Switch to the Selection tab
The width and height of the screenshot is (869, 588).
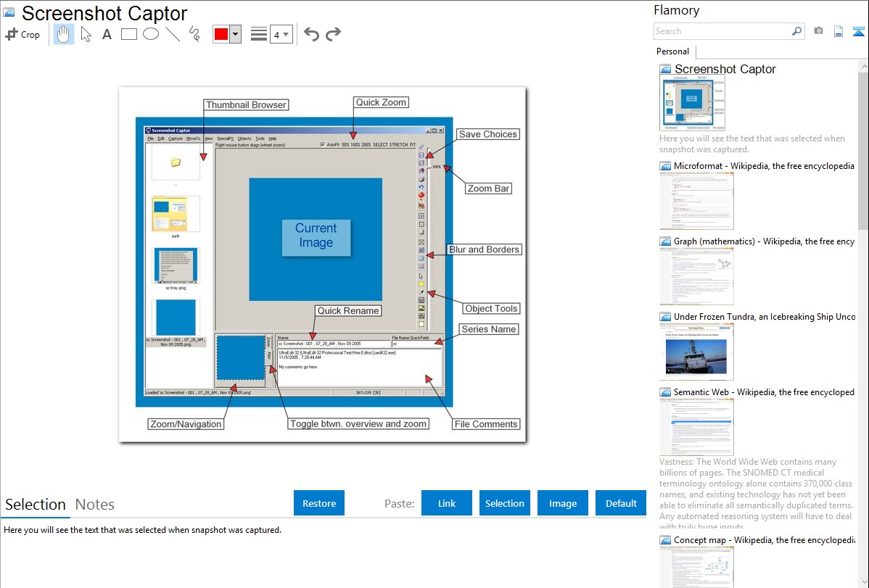click(36, 505)
